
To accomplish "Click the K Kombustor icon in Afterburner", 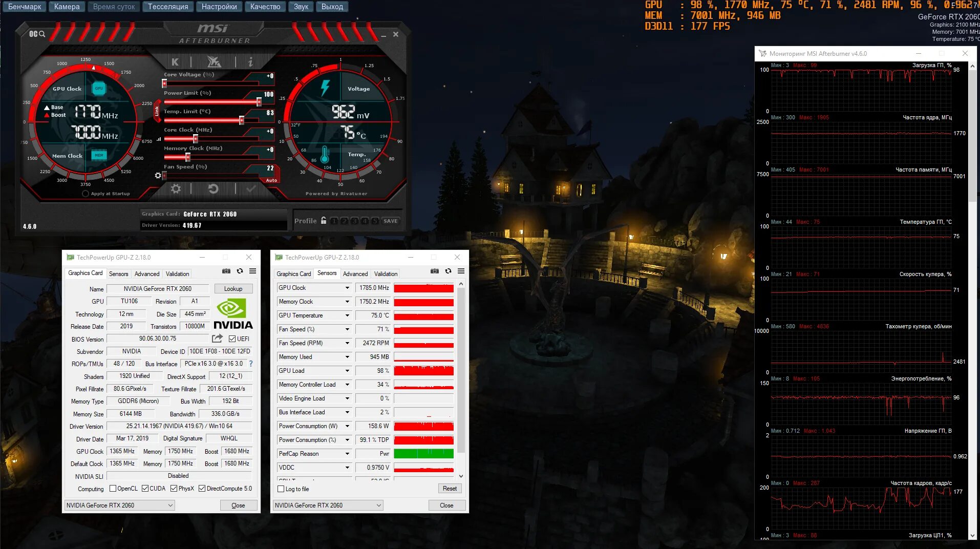I will 175,62.
